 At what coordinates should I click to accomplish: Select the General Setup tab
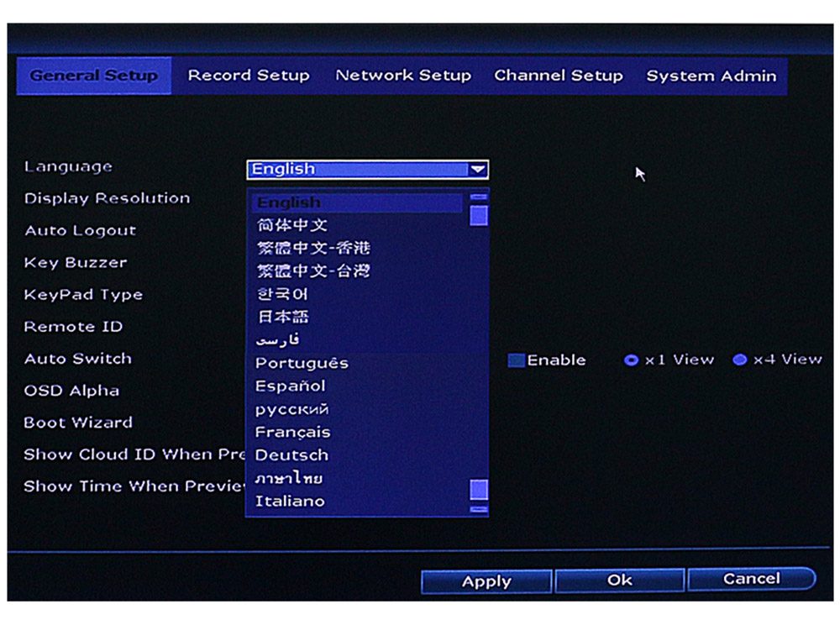(94, 76)
